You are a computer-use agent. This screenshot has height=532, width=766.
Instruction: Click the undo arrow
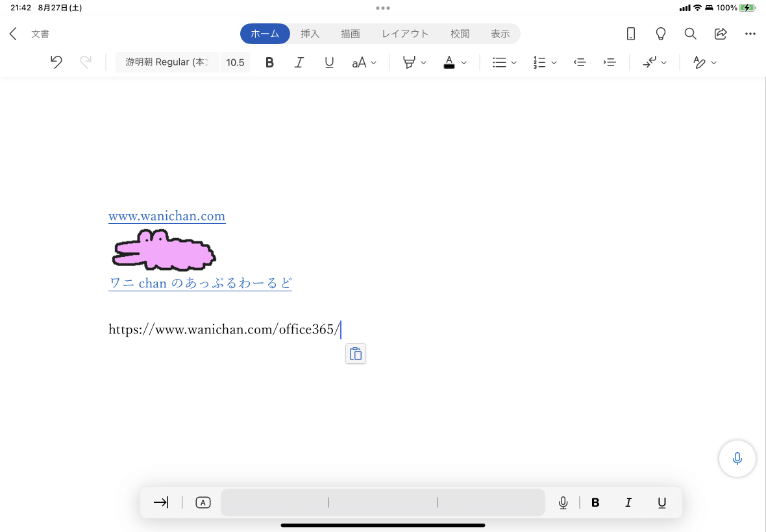56,62
